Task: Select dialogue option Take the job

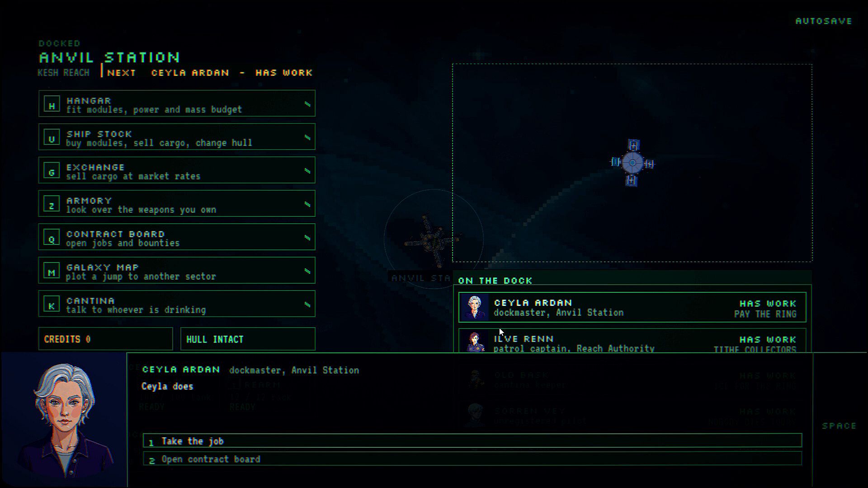Action: [472, 441]
